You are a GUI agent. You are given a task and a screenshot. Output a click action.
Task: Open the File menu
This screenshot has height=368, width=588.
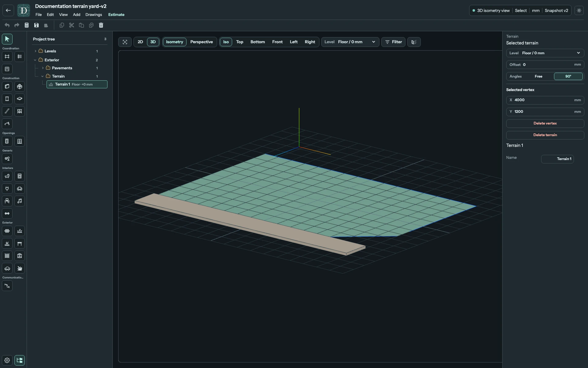39,15
